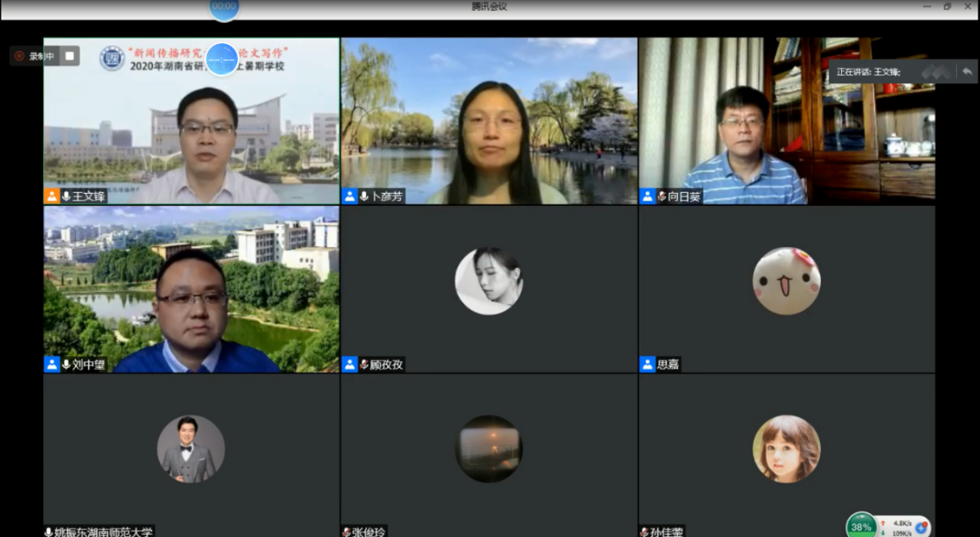Click the muted microphone icon beside 向日葵
Image resolution: width=980 pixels, height=537 pixels.
(x=662, y=196)
